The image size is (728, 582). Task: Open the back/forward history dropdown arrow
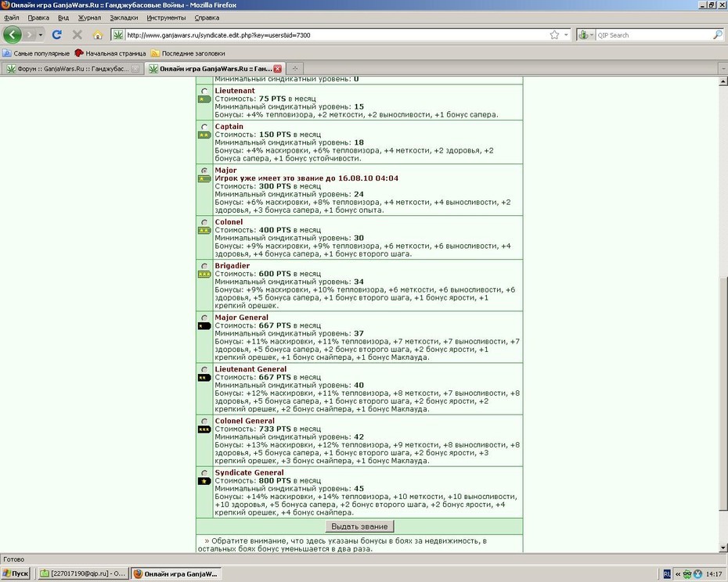click(41, 34)
